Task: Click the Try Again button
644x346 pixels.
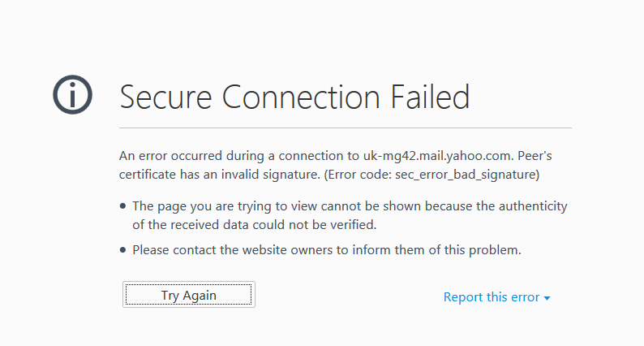Action: pyautogui.click(x=188, y=295)
